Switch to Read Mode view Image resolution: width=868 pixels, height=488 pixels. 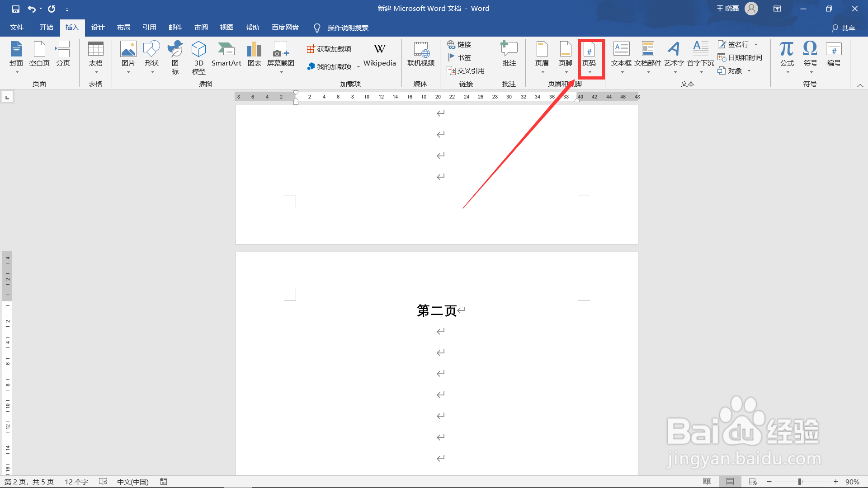(708, 482)
